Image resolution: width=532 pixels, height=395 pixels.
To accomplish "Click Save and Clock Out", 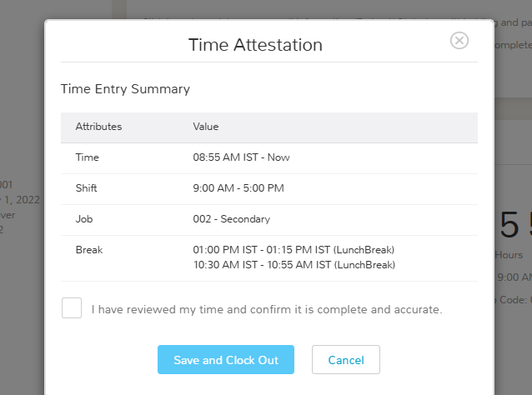I will click(x=226, y=360).
